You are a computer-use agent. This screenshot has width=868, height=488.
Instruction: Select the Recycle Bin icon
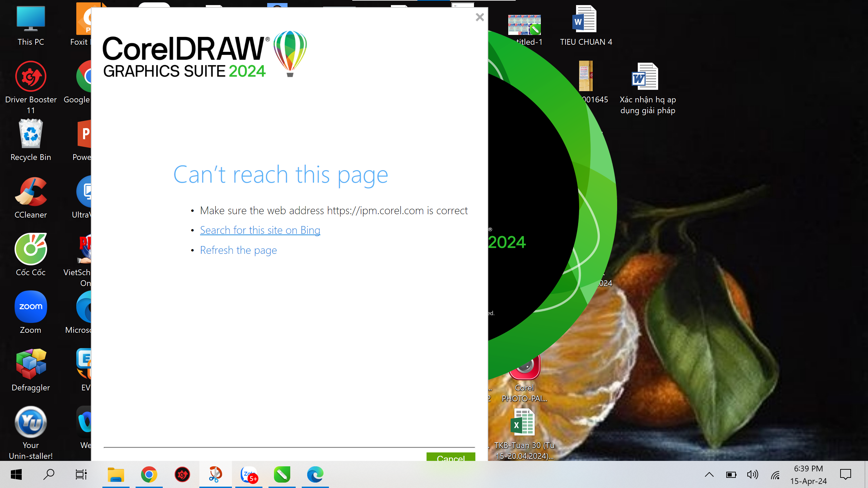point(31,140)
